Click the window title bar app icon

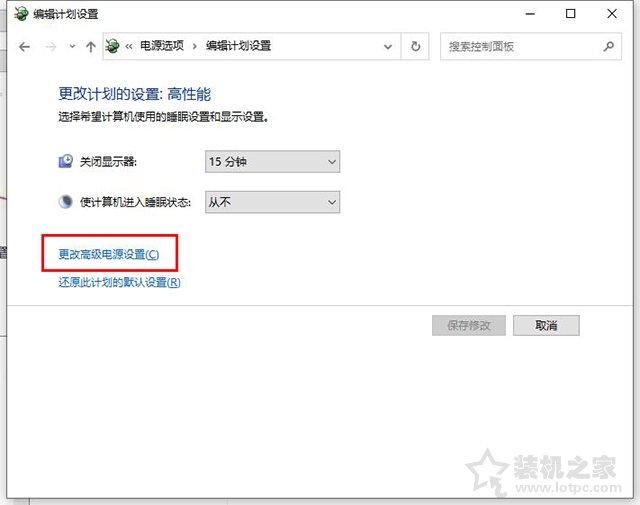[21, 14]
